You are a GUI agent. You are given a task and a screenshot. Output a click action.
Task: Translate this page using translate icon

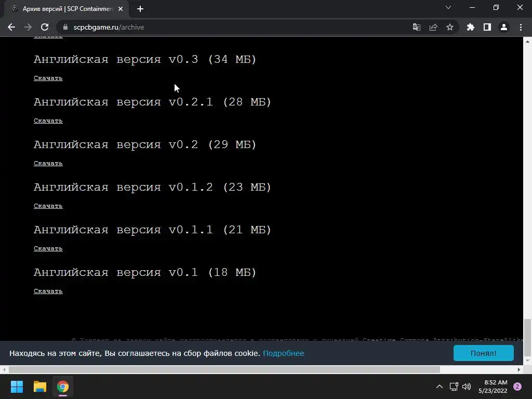tap(416, 27)
